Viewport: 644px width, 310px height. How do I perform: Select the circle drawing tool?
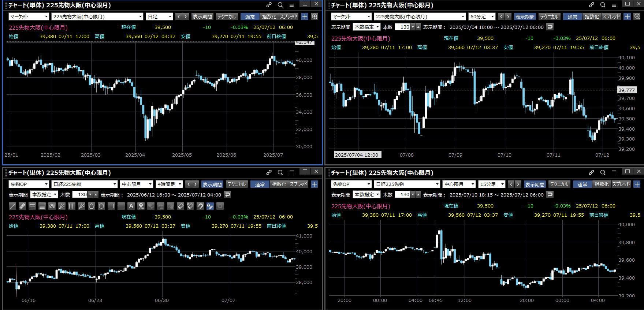point(101,206)
